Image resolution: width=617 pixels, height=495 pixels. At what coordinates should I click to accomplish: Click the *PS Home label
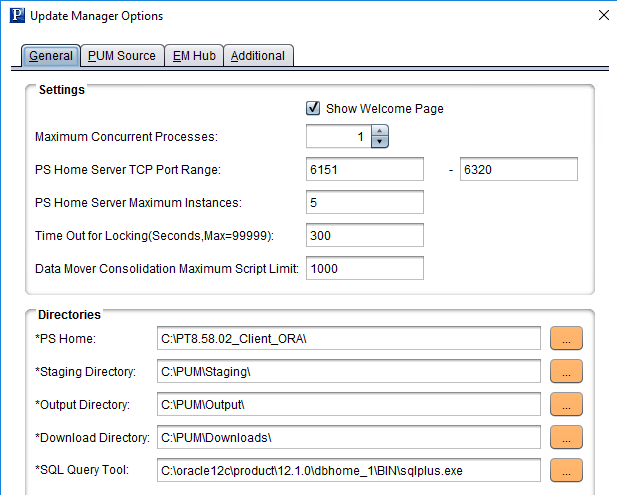coord(65,339)
